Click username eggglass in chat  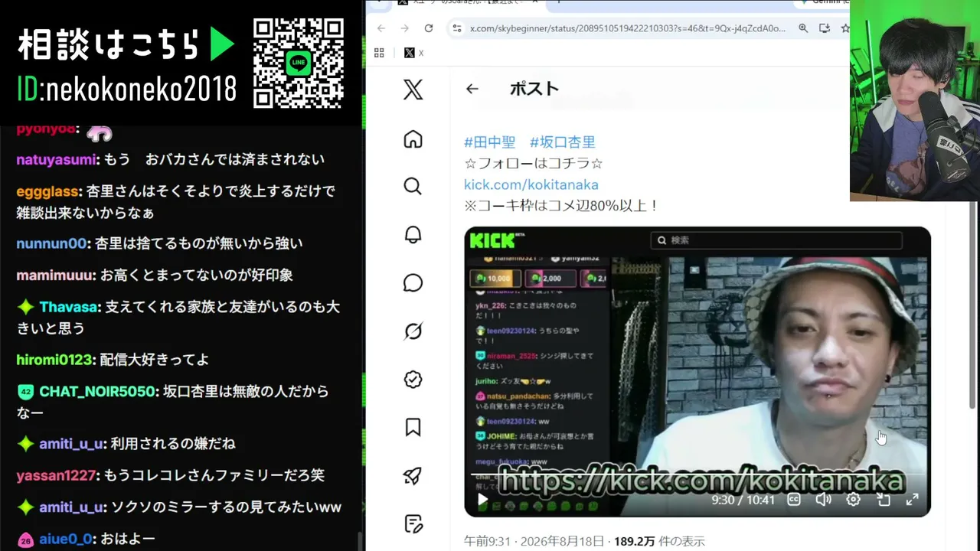coord(47,191)
